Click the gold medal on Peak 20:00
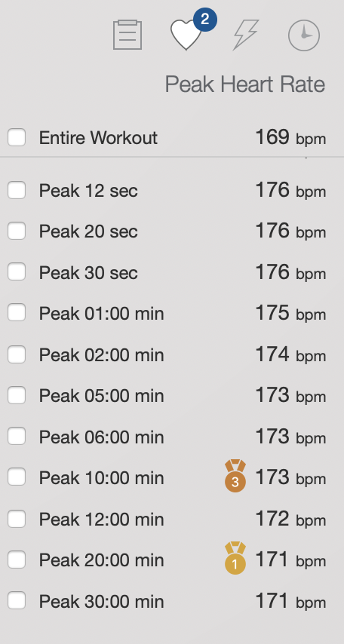 (x=235, y=558)
